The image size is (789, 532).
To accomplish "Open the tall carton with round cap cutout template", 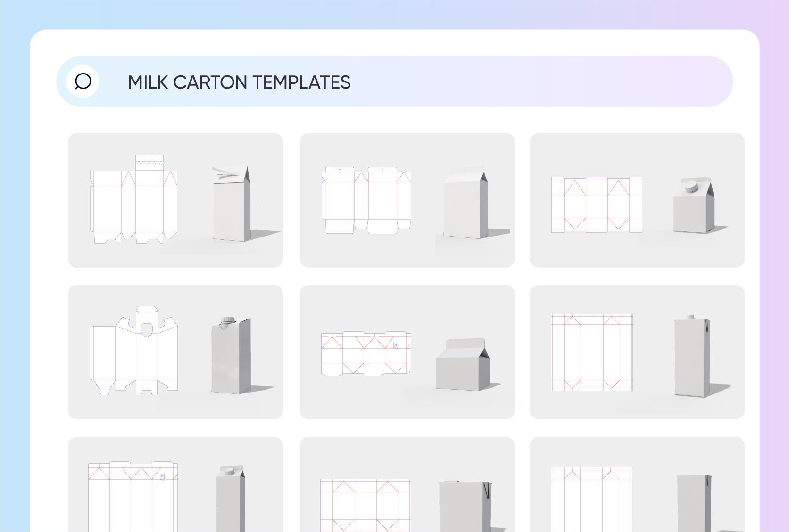I will pos(175,352).
